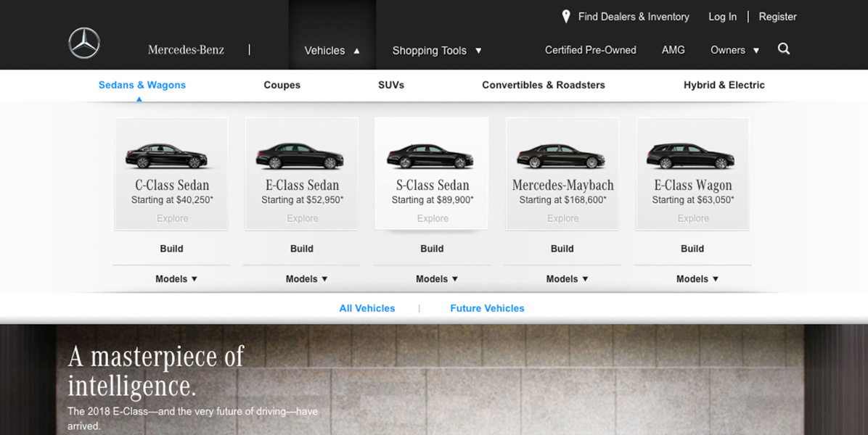Open the Future Vehicles link

click(x=487, y=308)
